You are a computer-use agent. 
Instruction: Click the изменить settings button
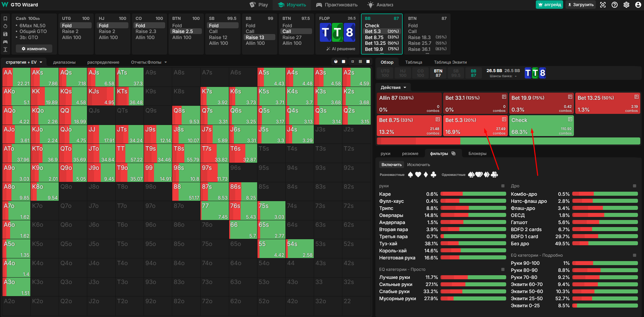(34, 49)
